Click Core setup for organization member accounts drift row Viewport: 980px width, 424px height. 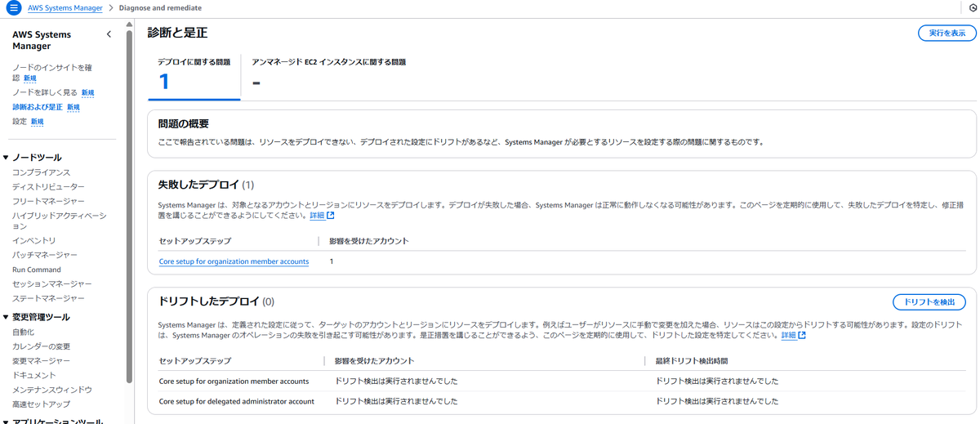[x=562, y=382]
